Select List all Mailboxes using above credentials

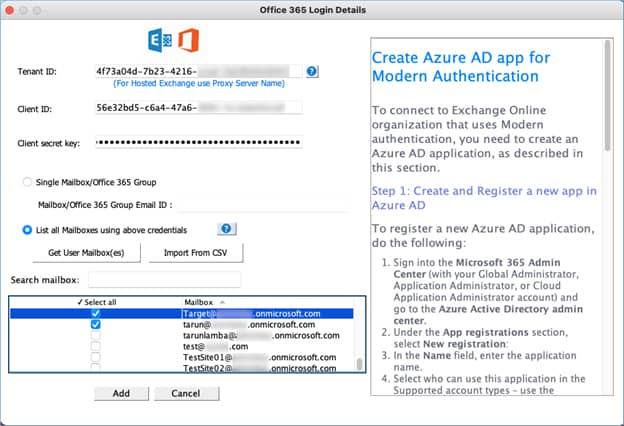27,230
